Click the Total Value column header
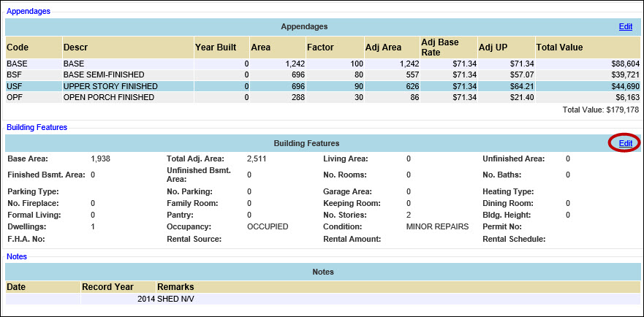 pyautogui.click(x=559, y=47)
